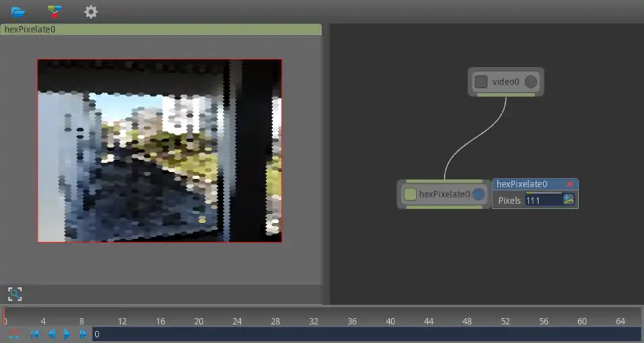Open file with the blue folder icon

[x=17, y=11]
